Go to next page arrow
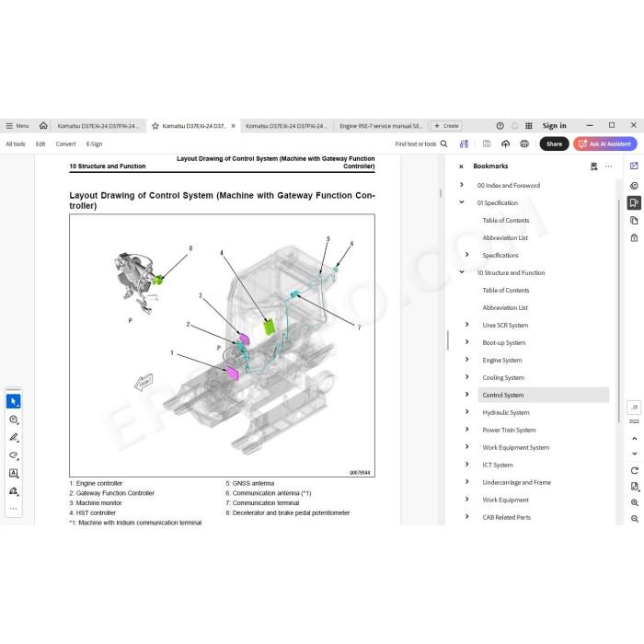This screenshot has height=644, width=644. tap(635, 454)
